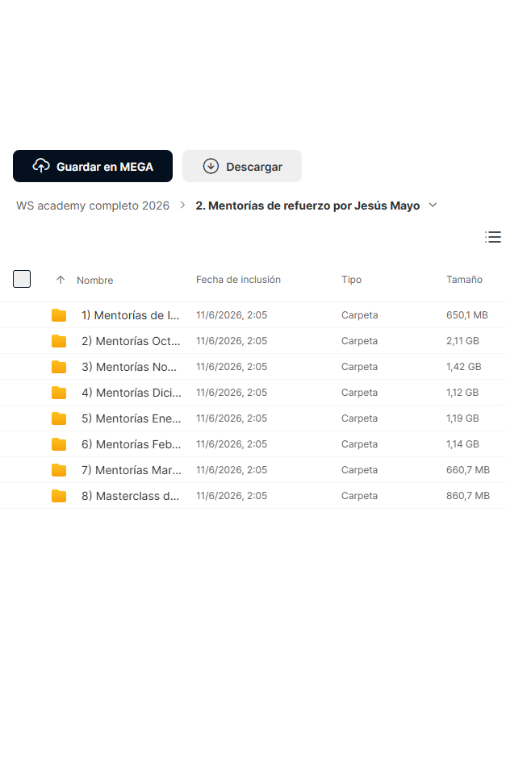Select folder icon of 2) Mentorías Oct...

[x=59, y=341]
